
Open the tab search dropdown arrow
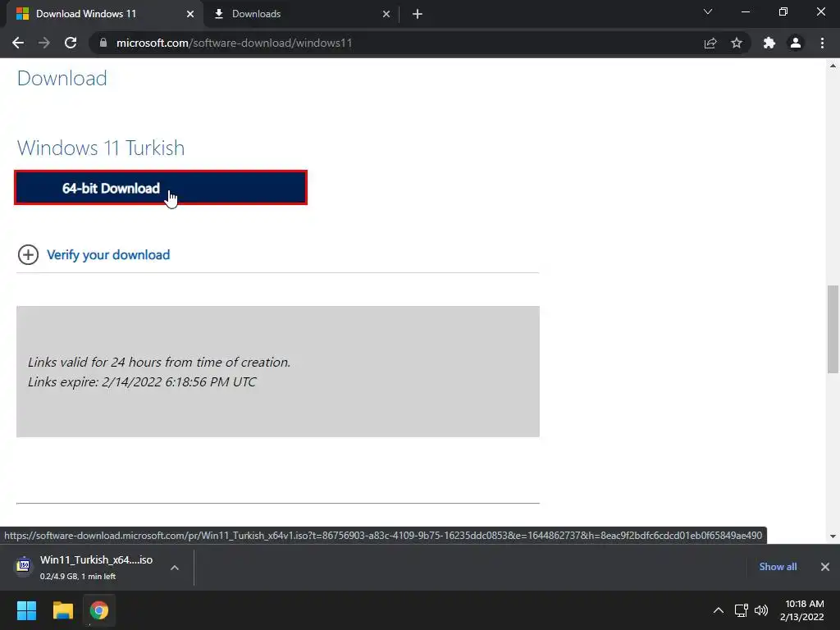coord(708,11)
